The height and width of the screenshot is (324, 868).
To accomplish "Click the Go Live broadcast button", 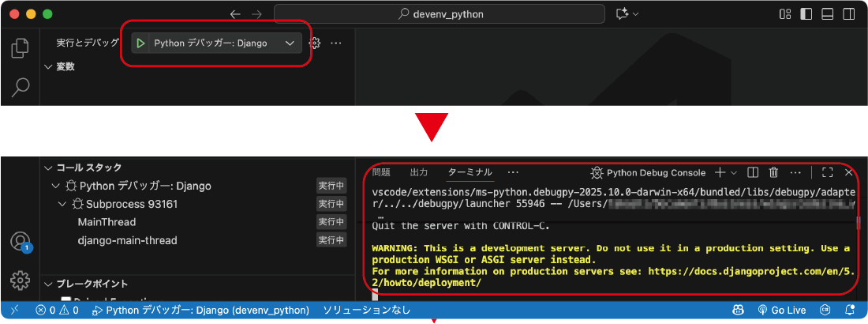I will (782, 310).
